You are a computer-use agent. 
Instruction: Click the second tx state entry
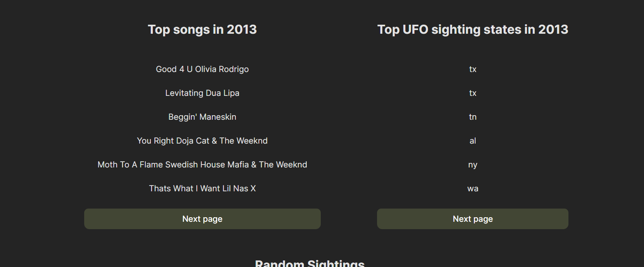(472, 93)
